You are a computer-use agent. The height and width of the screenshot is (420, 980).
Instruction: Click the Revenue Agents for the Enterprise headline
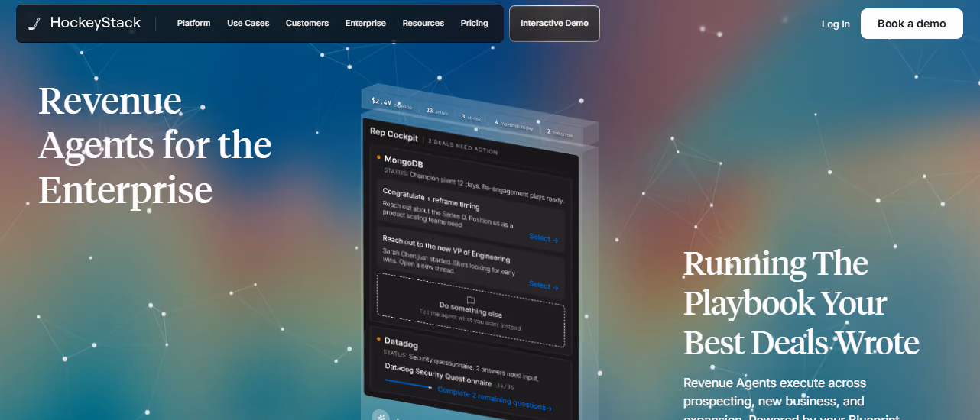click(155, 145)
